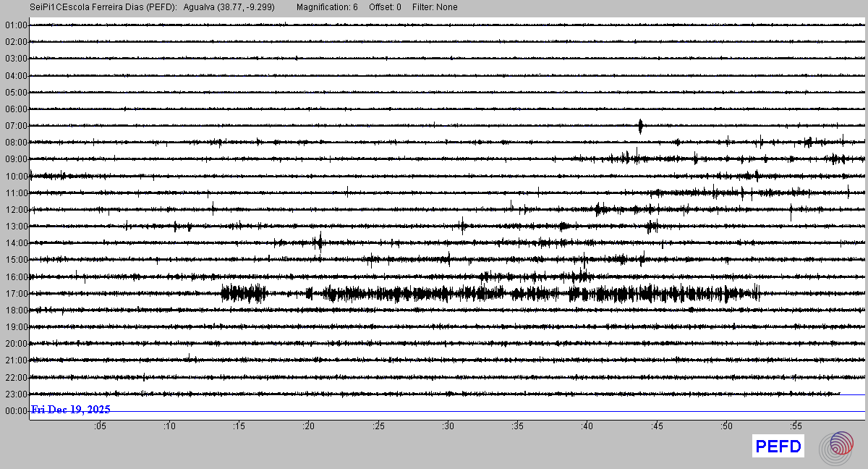This screenshot has height=469, width=868.
Task: Click the sharp spike on the 07:00 trace
Action: (x=641, y=126)
